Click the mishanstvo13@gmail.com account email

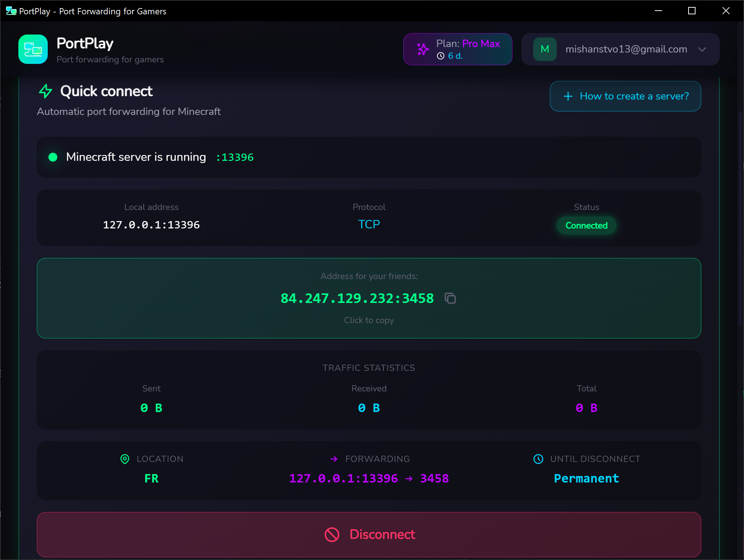point(626,49)
